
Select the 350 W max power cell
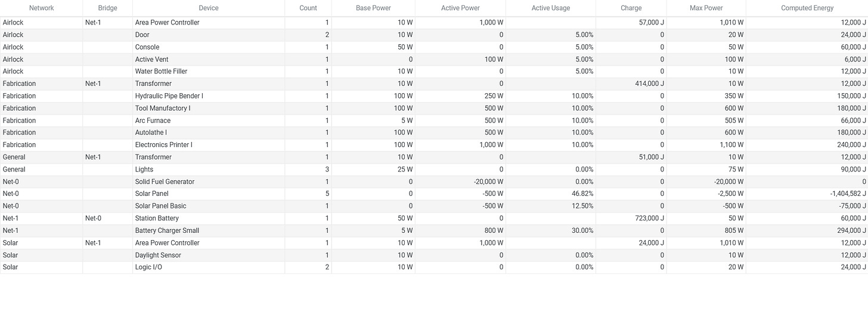coord(706,96)
